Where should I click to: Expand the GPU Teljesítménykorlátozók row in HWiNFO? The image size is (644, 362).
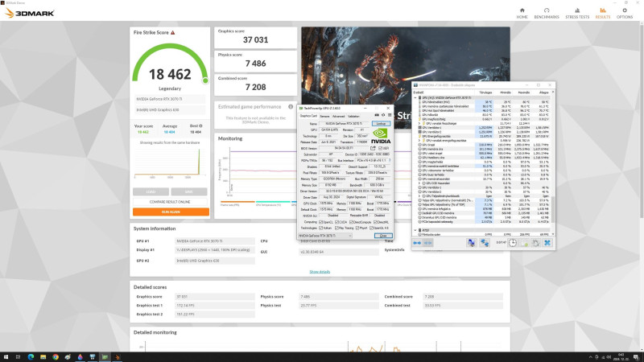pyautogui.click(x=419, y=196)
